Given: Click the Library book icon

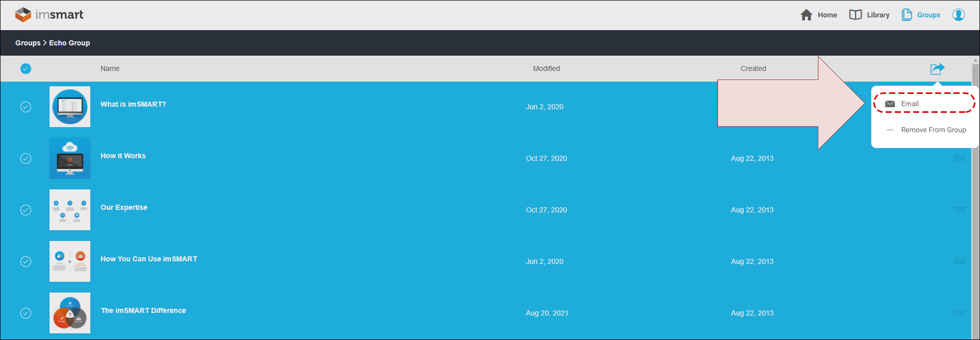Looking at the screenshot, I should (x=855, y=15).
